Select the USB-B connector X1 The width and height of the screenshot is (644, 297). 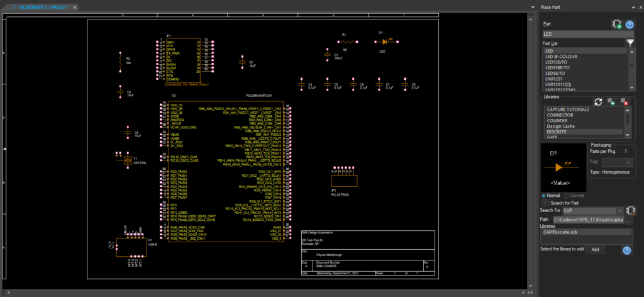(131, 247)
